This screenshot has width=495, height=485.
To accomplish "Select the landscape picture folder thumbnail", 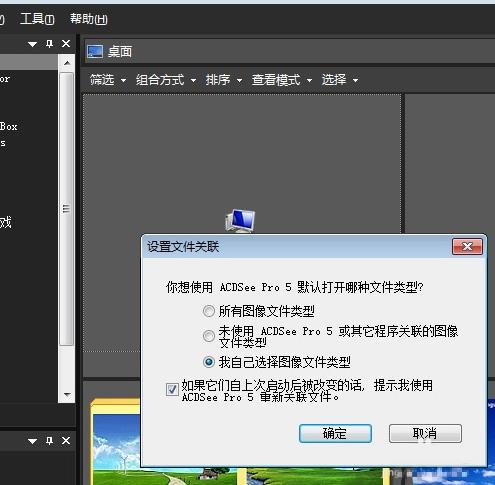I will tap(115, 442).
